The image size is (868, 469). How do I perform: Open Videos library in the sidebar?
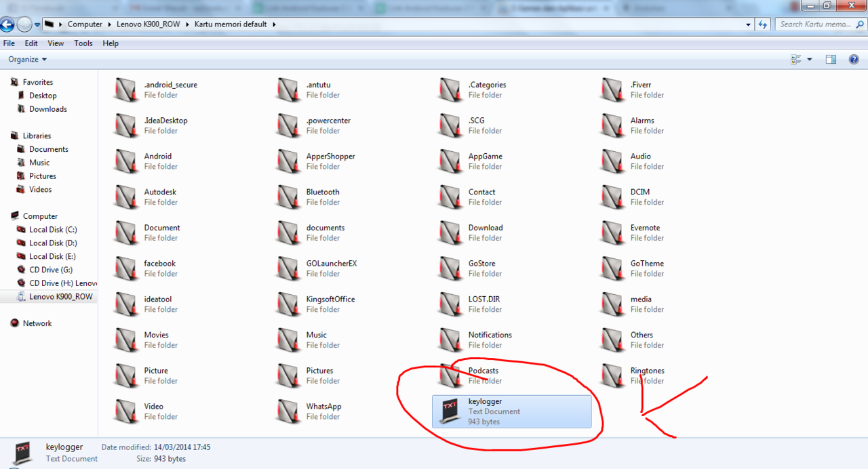(x=41, y=190)
